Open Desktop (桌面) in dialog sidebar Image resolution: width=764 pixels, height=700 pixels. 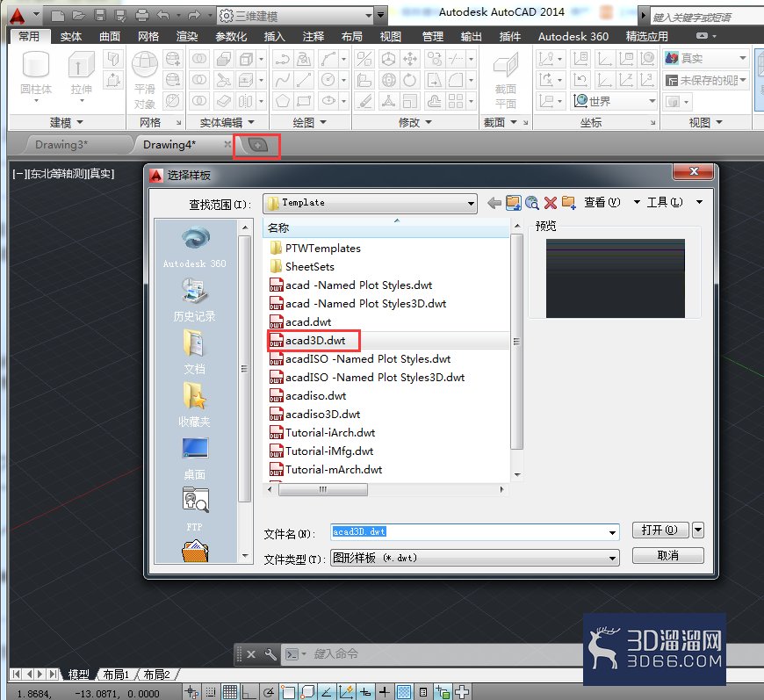coord(195,458)
